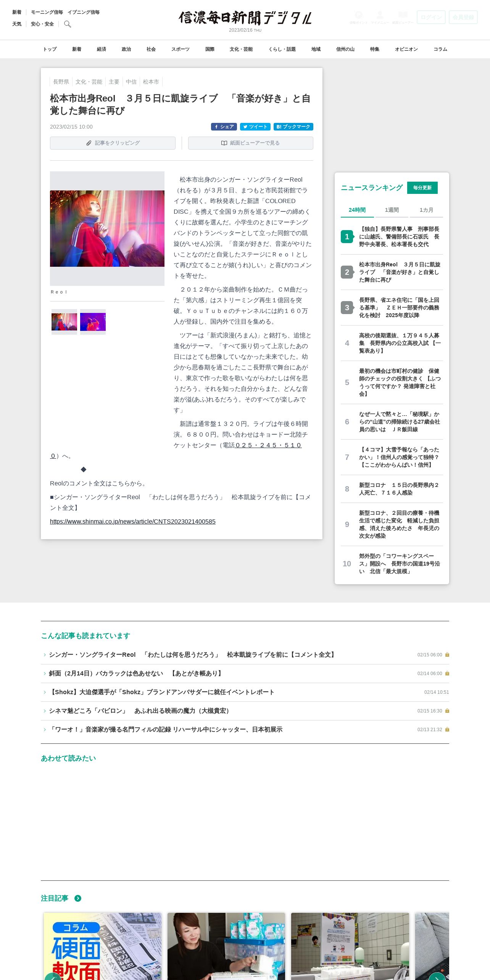Click the 長野県 article tag
Viewport: 490px width, 980px height.
[61, 82]
